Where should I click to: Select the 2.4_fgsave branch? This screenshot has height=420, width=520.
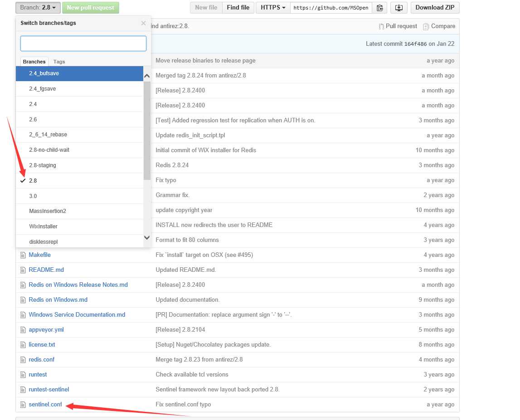80,88
